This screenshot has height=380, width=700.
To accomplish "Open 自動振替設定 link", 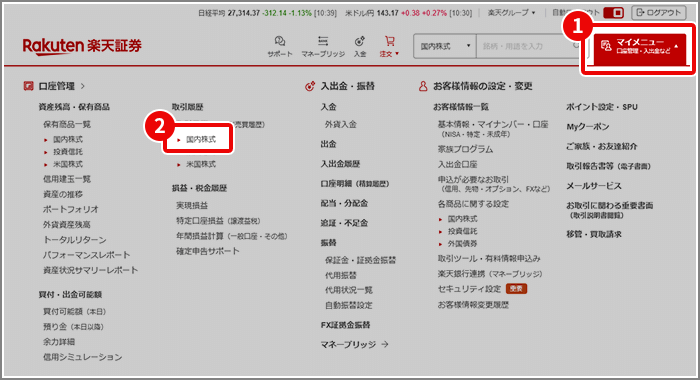I will [x=349, y=305].
